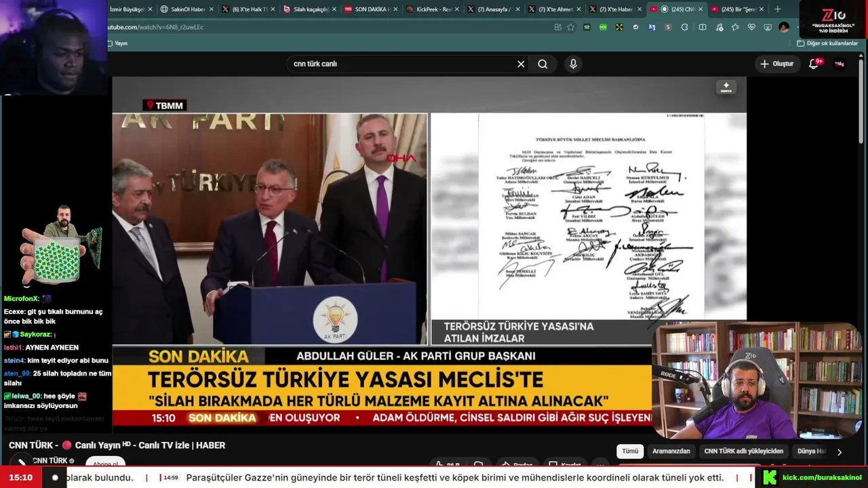Screen dimensions: 868x488
Task: Open the Diğer sık kullanılanlar bookmarks folder
Action: pyautogui.click(x=827, y=43)
